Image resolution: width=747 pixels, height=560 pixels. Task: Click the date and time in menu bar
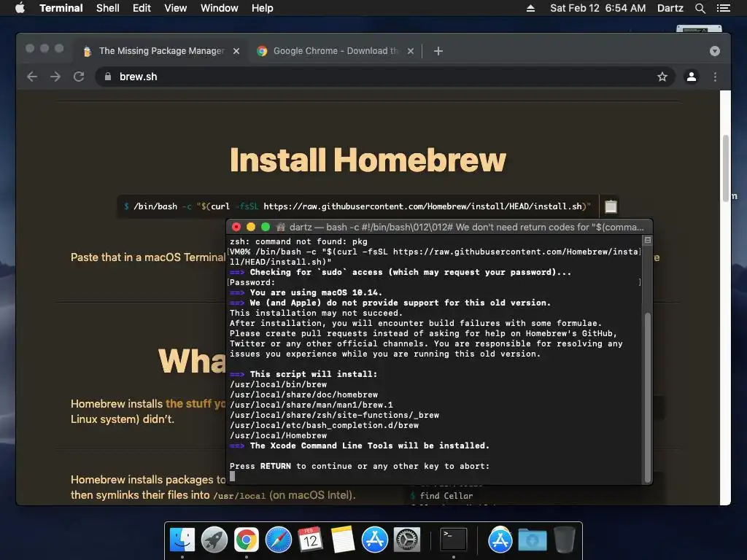(x=598, y=8)
